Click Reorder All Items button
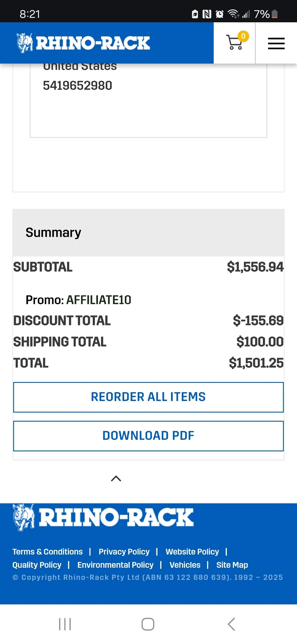The width and height of the screenshot is (297, 644). tap(148, 397)
